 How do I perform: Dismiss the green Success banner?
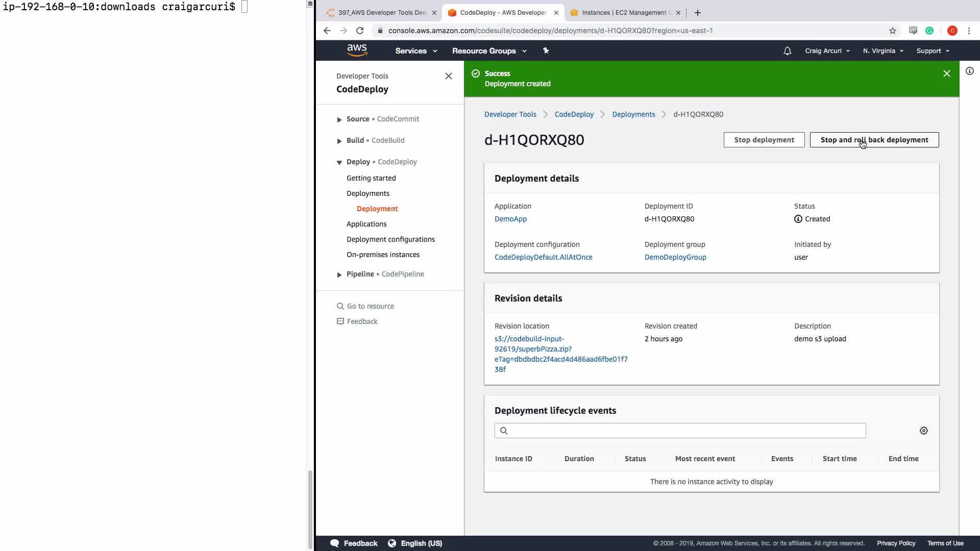pos(946,73)
